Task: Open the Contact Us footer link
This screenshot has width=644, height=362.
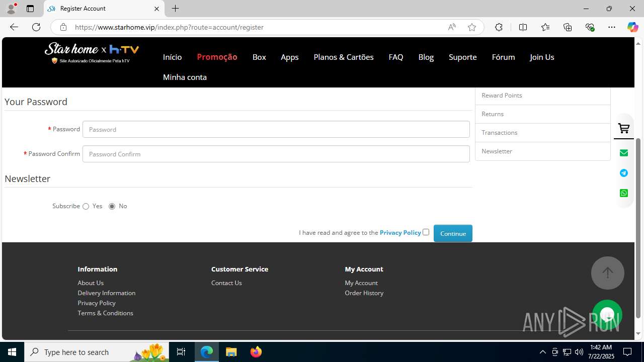Action: [226, 283]
